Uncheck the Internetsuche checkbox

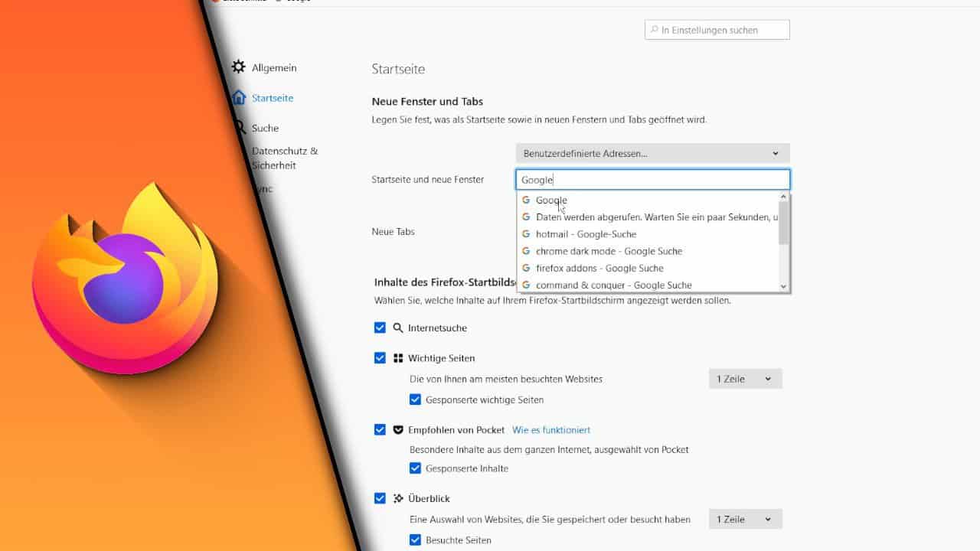click(380, 328)
